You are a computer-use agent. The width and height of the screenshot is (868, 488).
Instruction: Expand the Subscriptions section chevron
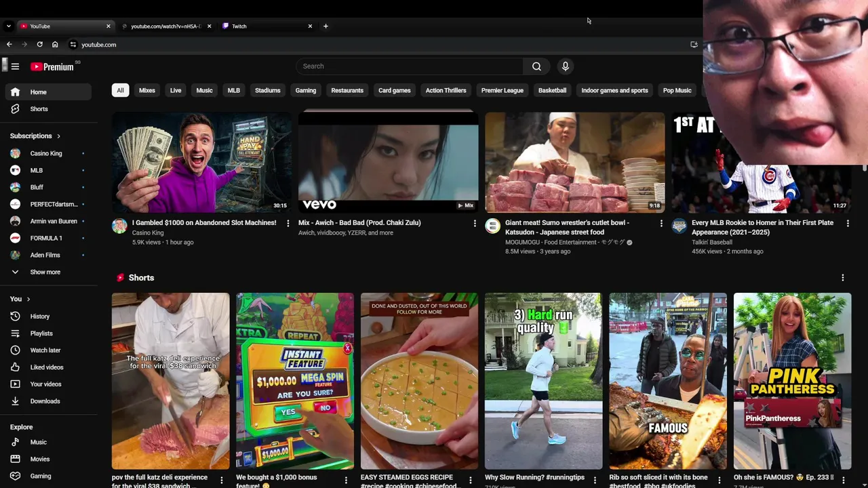point(58,136)
